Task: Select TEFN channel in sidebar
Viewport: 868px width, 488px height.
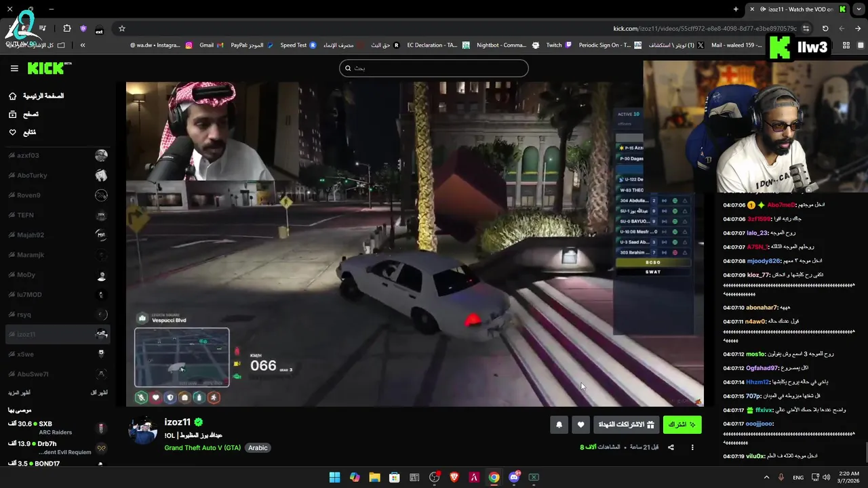Action: 58,215
